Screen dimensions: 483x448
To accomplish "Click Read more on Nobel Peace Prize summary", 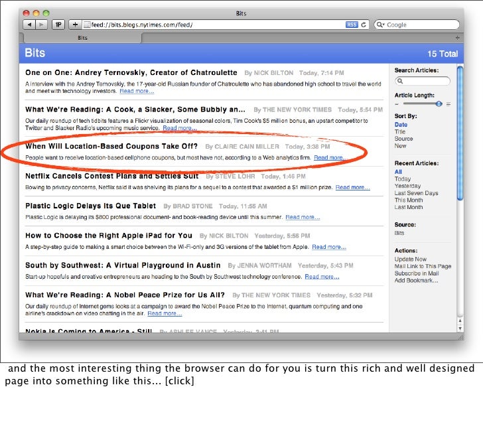I will (165, 314).
